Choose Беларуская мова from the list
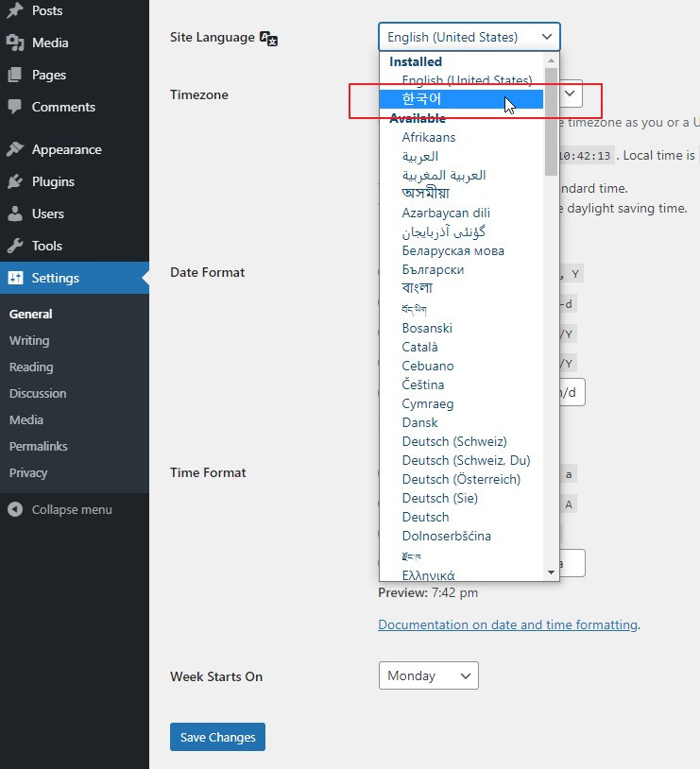 click(x=461, y=250)
